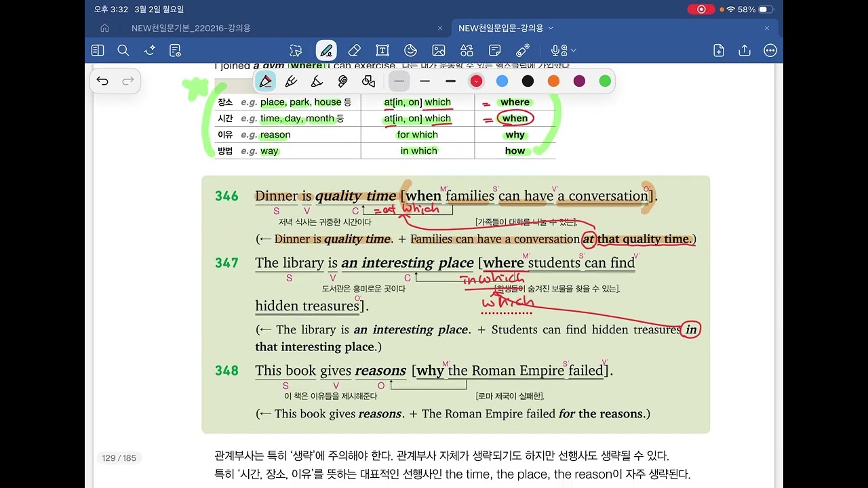Image resolution: width=868 pixels, height=488 pixels.
Task: Tap the 'how' table cell
Action: point(515,151)
